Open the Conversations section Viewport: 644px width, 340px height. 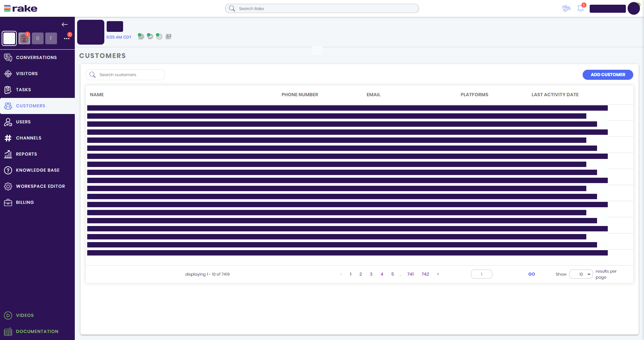click(x=36, y=57)
